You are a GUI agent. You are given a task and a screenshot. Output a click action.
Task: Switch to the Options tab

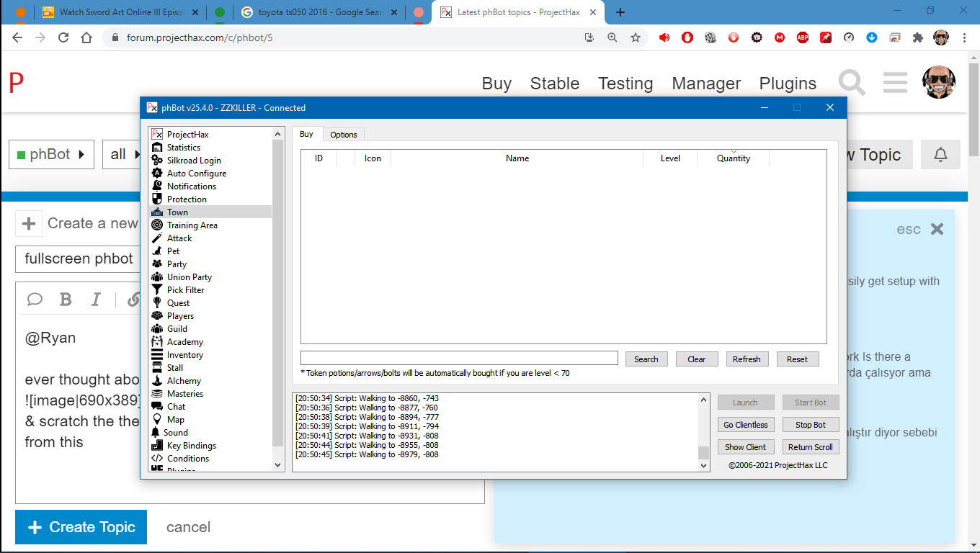coord(344,135)
